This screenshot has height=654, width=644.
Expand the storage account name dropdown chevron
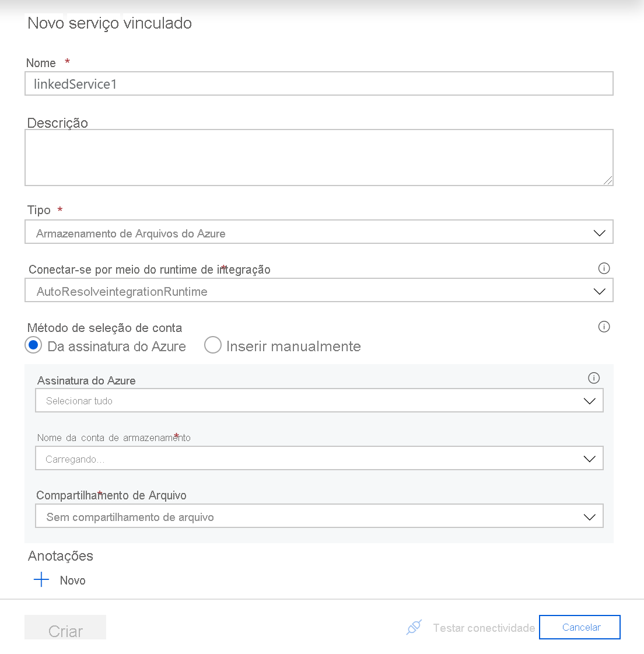click(x=589, y=458)
